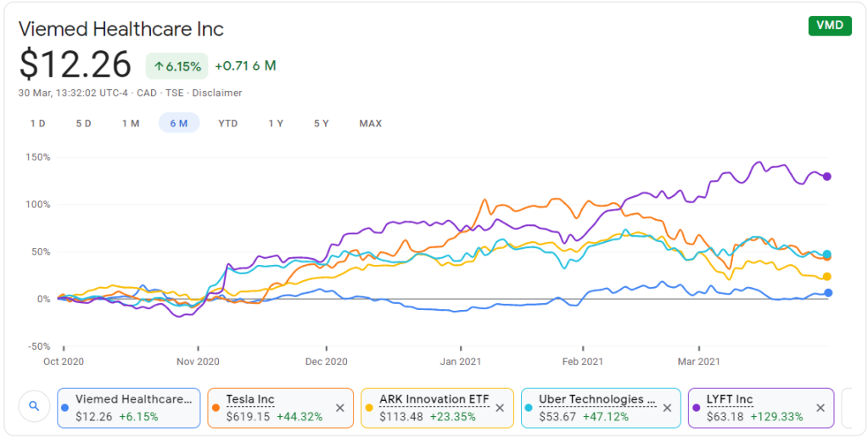This screenshot has width=868, height=439.
Task: Select the YTD time range
Action: [228, 123]
